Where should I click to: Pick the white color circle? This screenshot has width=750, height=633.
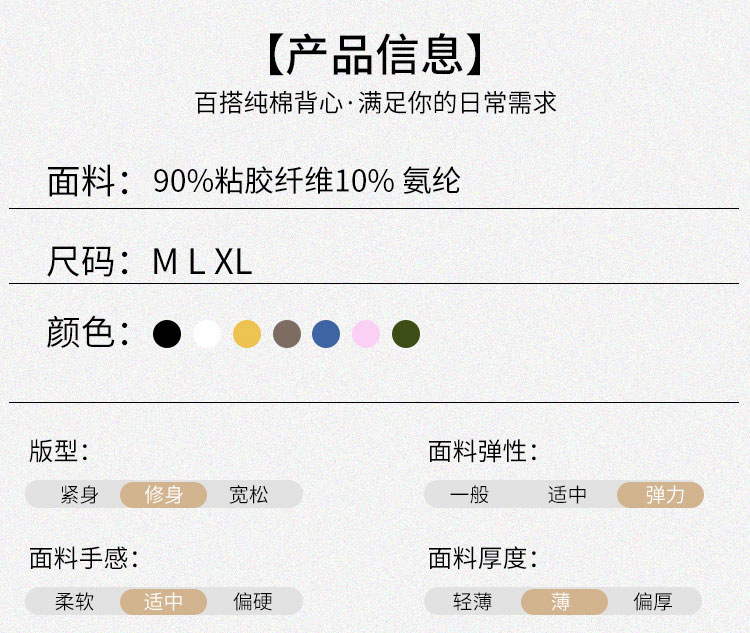207,333
